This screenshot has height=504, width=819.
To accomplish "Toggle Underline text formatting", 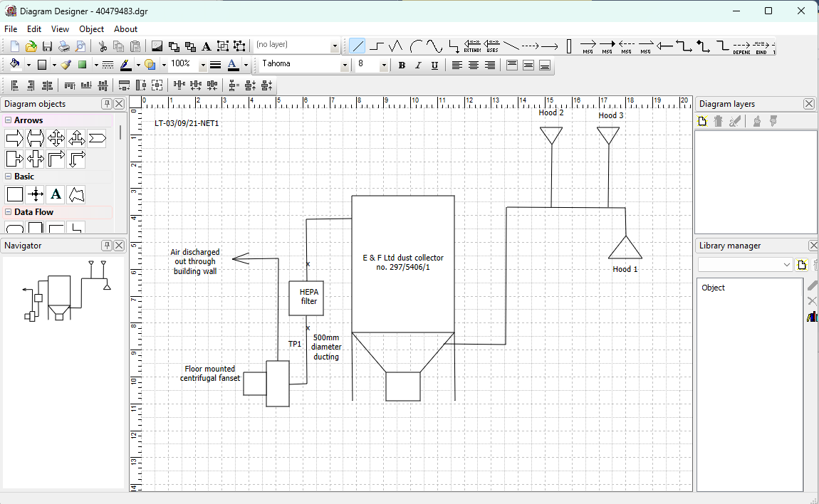I will pyautogui.click(x=434, y=65).
